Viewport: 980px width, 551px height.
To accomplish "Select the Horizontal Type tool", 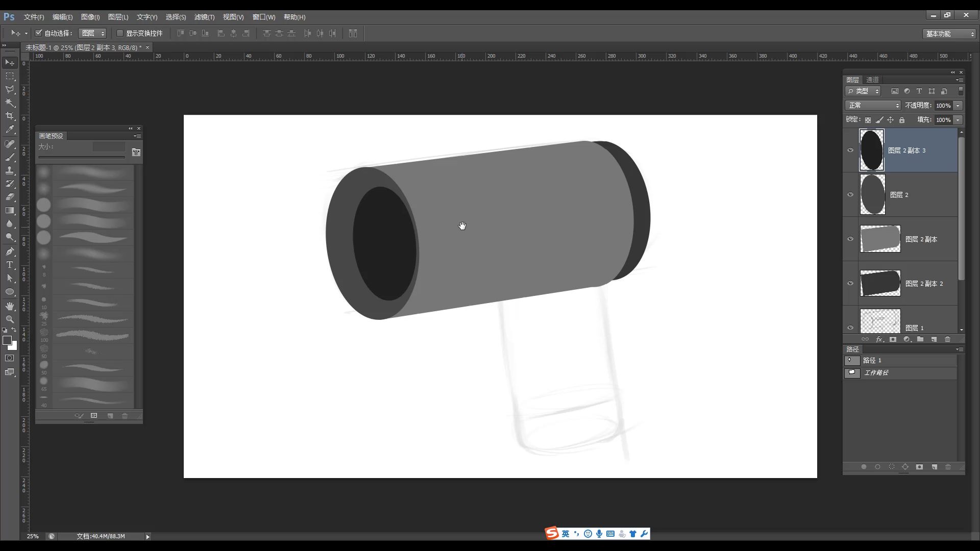I will (9, 265).
